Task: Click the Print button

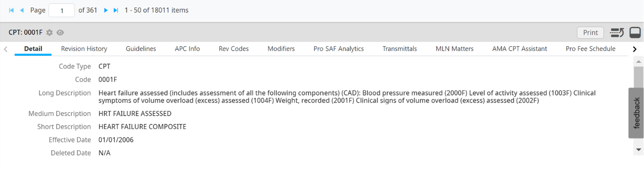Action: [x=590, y=33]
